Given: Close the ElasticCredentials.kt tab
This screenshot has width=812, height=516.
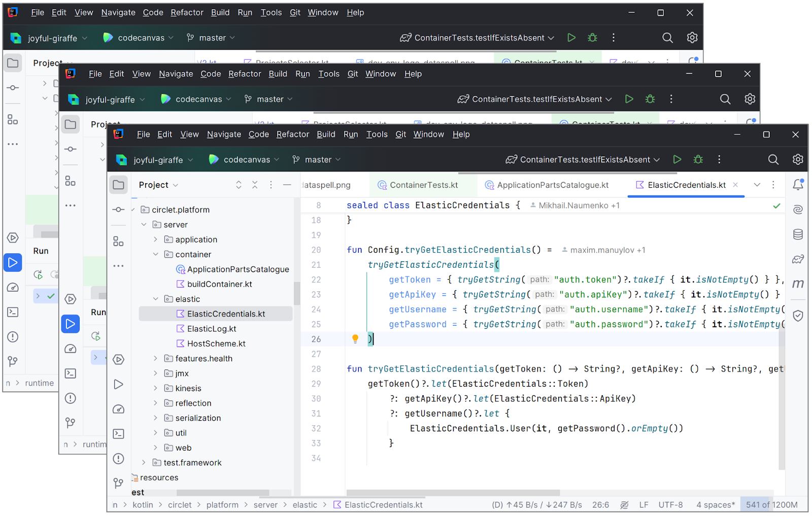Looking at the screenshot, I should [x=735, y=185].
